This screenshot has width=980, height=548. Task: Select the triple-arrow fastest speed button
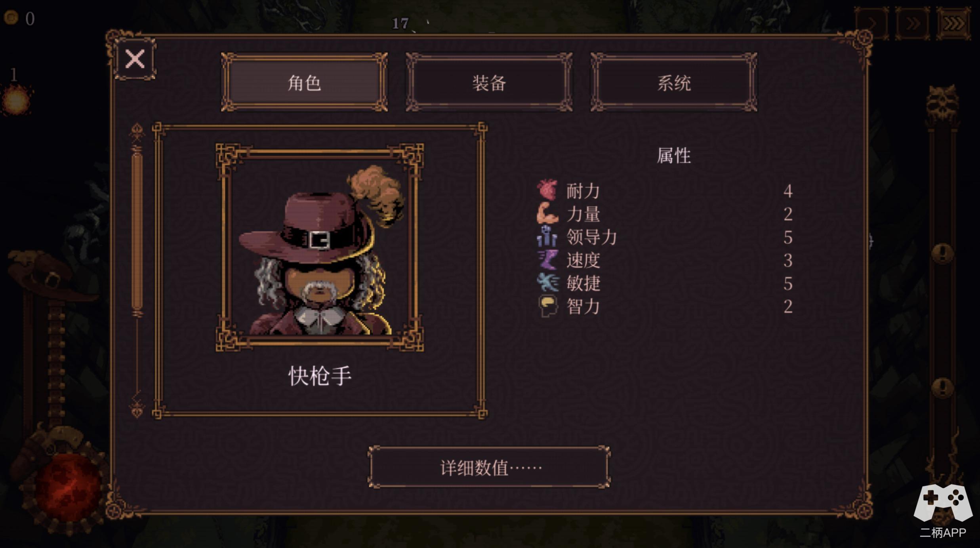coord(953,23)
